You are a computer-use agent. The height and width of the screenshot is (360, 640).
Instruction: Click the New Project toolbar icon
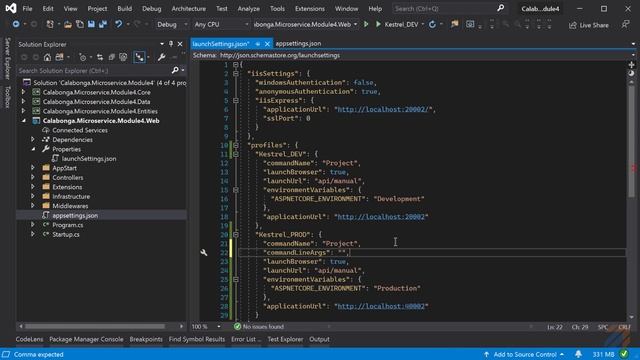click(x=50, y=24)
